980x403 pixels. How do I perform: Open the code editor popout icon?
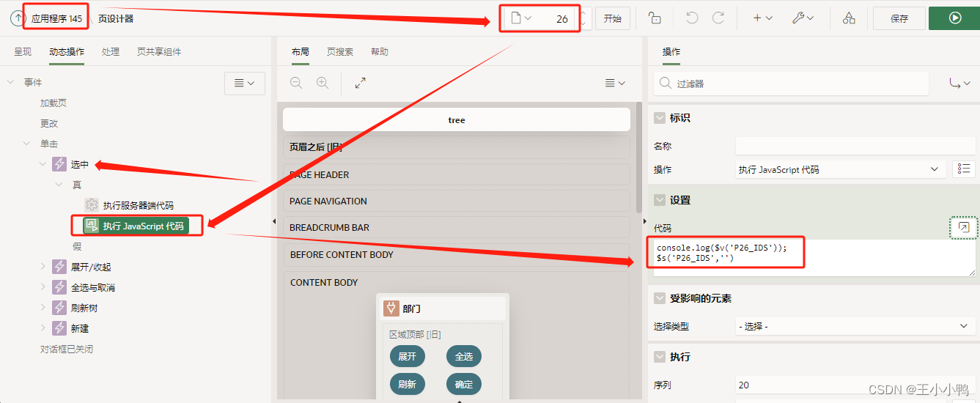click(964, 228)
